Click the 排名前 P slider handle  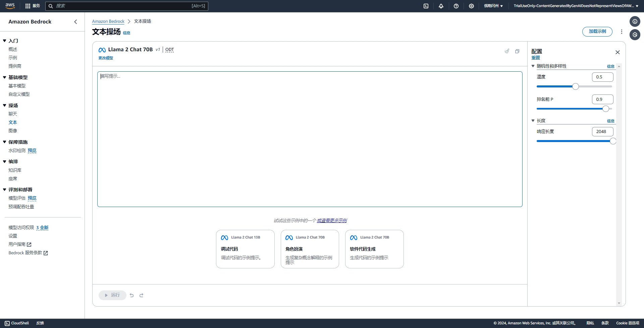click(x=606, y=109)
